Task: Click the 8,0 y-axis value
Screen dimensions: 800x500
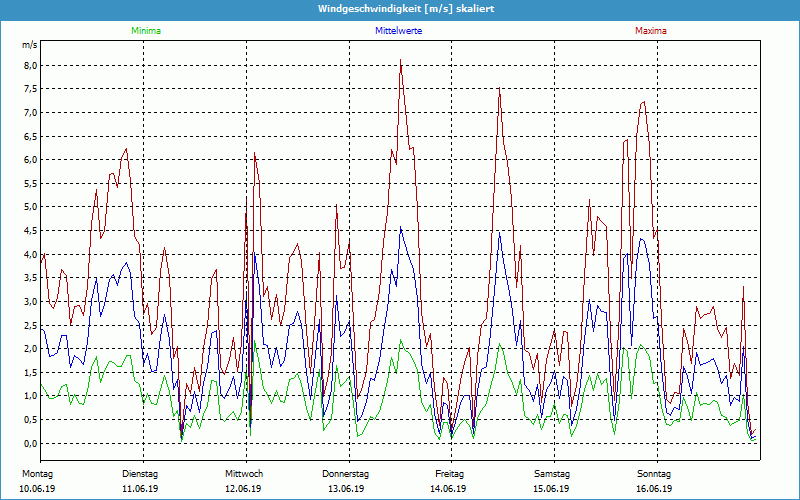Action: click(x=29, y=65)
